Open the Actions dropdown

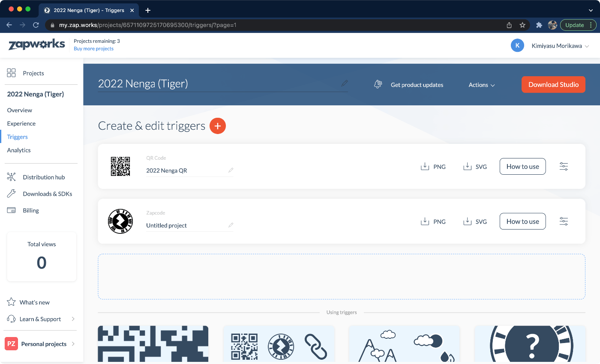coord(482,85)
